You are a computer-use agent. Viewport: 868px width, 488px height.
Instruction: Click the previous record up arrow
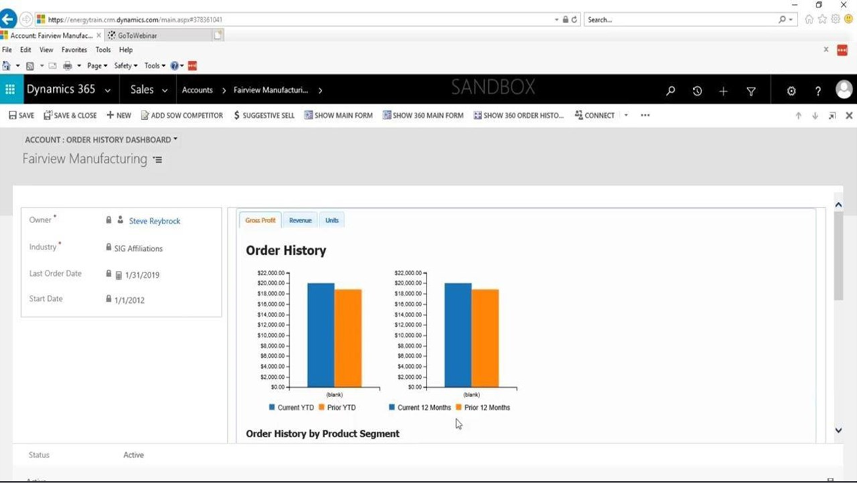click(798, 116)
